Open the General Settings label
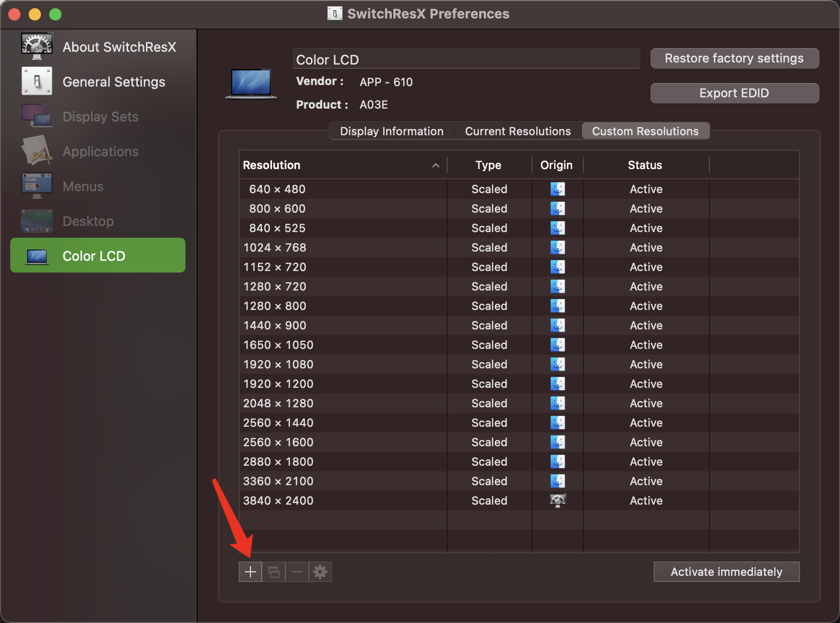 coord(114,81)
